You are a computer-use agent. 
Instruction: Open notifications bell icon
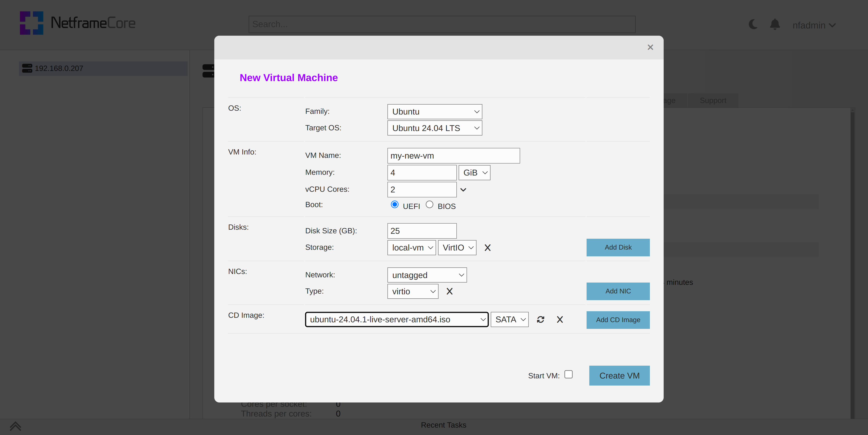tap(775, 24)
